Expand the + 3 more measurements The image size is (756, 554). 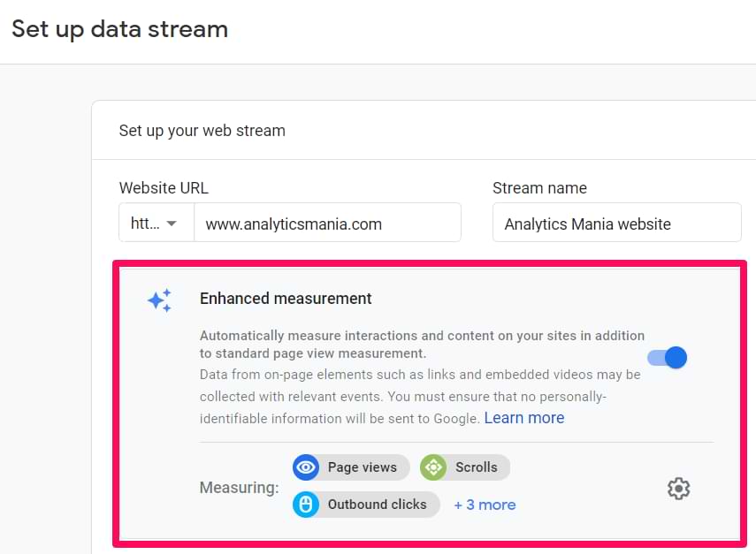[x=485, y=505]
